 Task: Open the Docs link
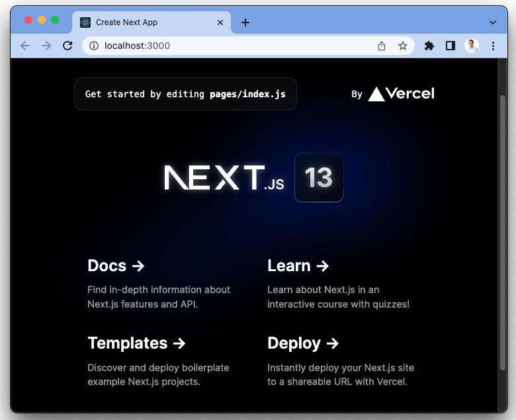click(x=116, y=266)
